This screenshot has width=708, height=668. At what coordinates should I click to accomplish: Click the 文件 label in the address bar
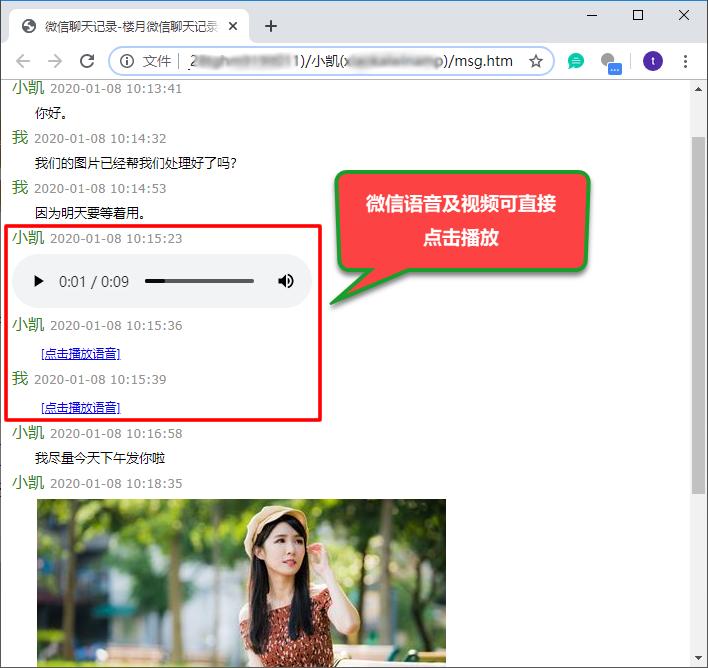(x=157, y=61)
